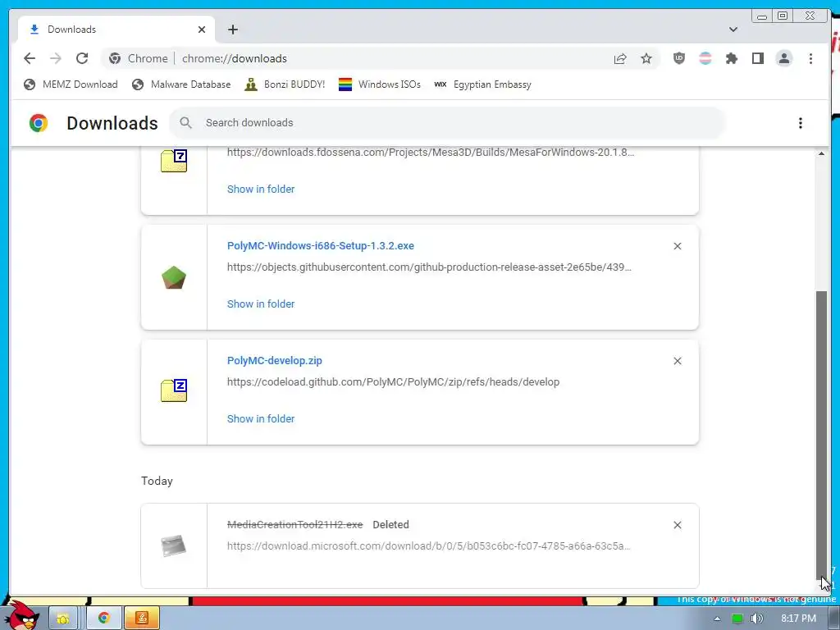
Task: Open the striped flag extension icon
Action: click(705, 58)
